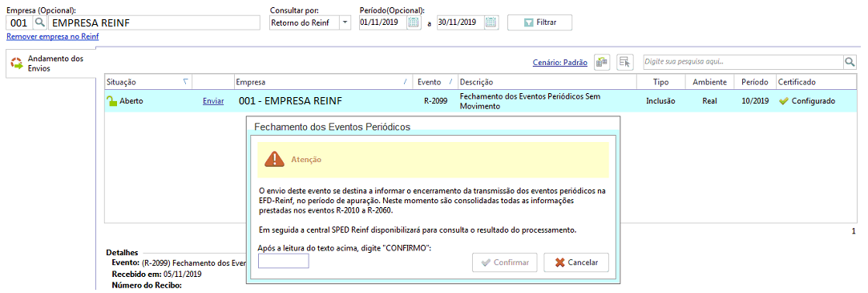The image size is (868, 293).
Task: Click the Cancelar button in dialog
Action: [x=576, y=262]
